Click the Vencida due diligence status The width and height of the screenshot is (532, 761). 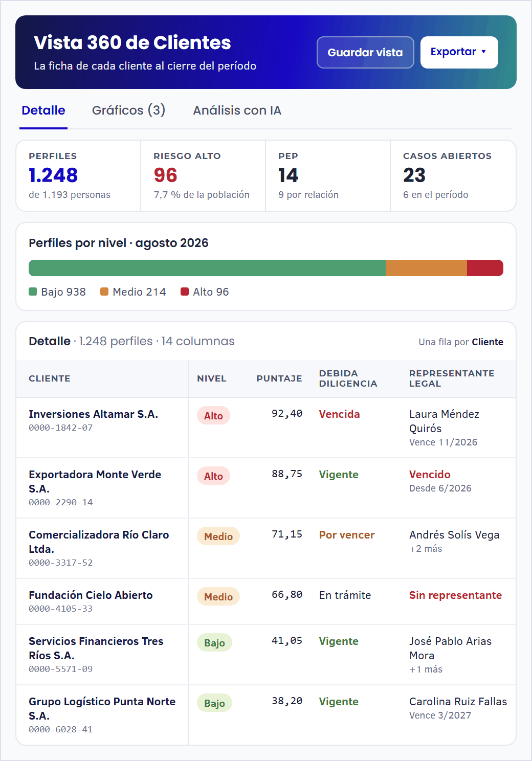[x=340, y=414]
